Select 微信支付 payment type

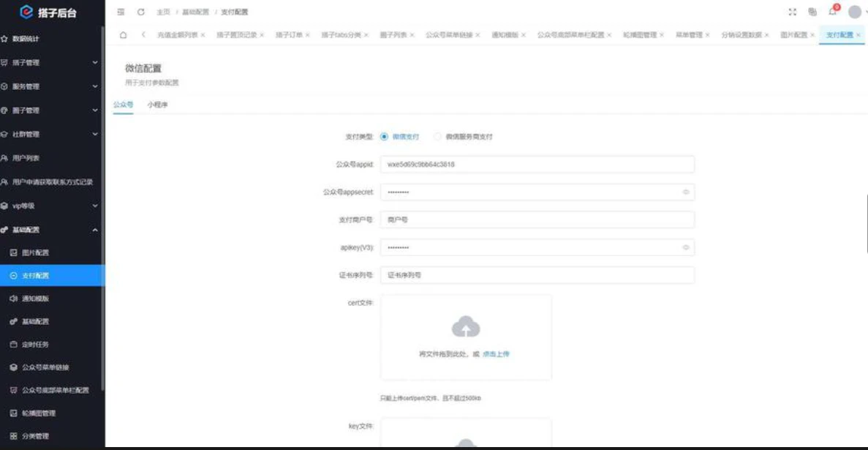click(x=385, y=137)
